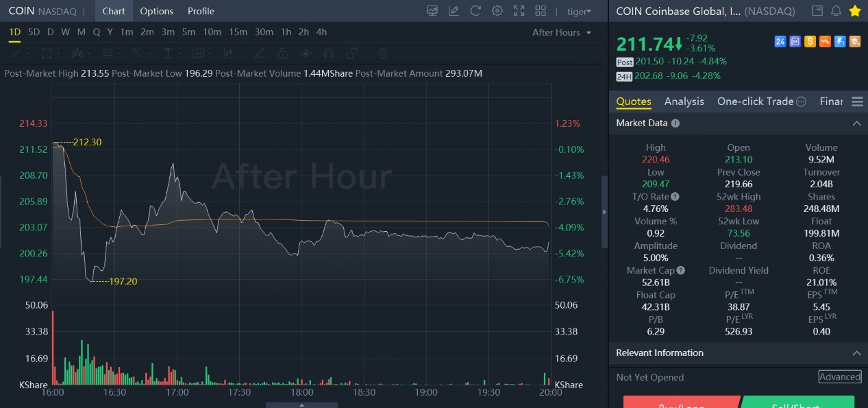868x408 pixels.
Task: Open chart settings gear icon
Action: click(x=497, y=11)
